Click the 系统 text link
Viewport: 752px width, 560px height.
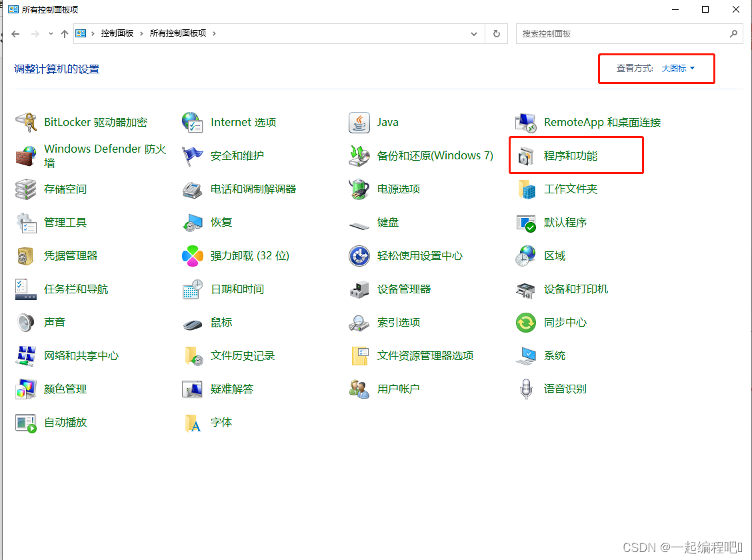pos(555,356)
